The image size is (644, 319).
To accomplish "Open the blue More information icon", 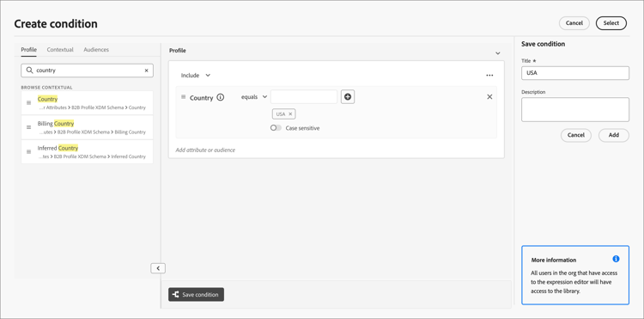I will (x=616, y=259).
